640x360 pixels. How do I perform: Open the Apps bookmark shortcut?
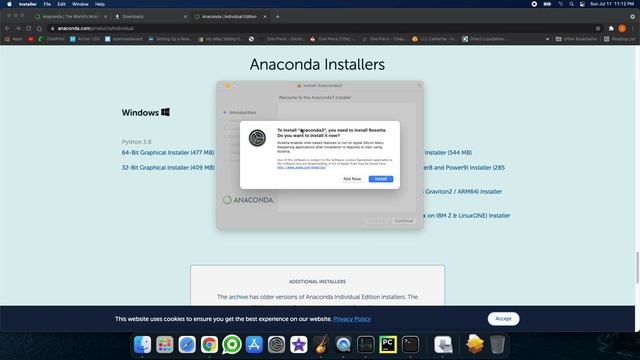click(x=13, y=39)
